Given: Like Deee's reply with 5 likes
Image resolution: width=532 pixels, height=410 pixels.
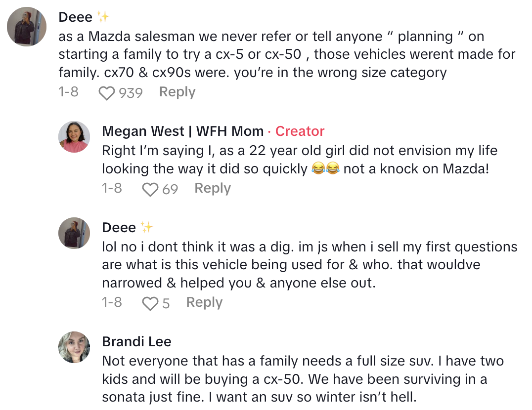Looking at the screenshot, I should click(150, 303).
